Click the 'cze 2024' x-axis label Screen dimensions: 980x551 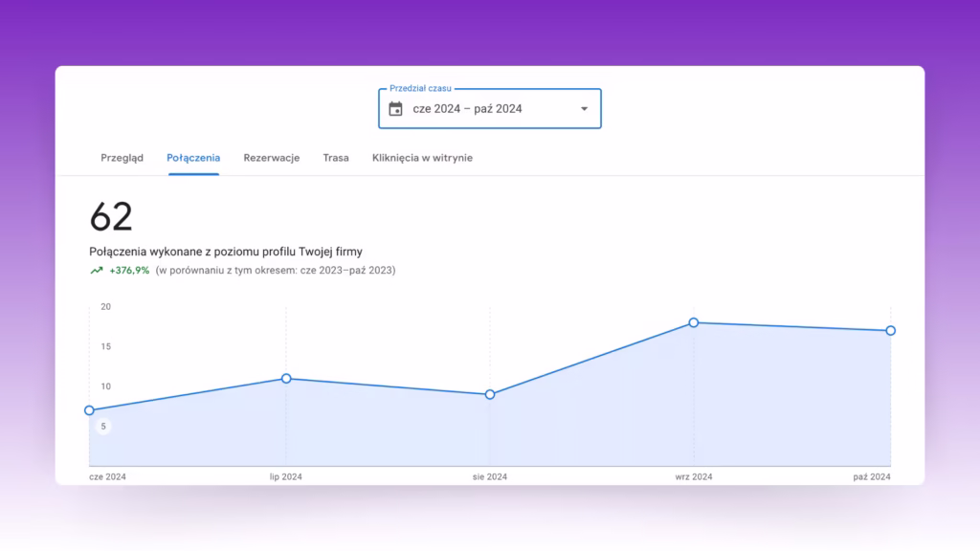[x=107, y=476]
